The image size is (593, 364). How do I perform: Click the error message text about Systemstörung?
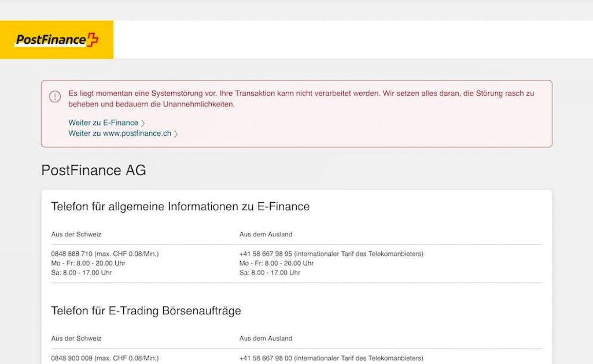point(301,98)
